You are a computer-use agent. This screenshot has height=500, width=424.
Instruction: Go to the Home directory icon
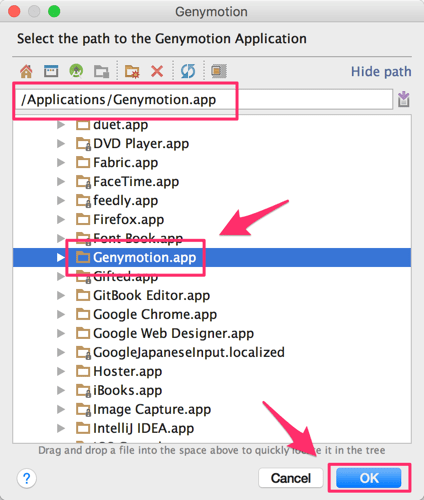26,71
